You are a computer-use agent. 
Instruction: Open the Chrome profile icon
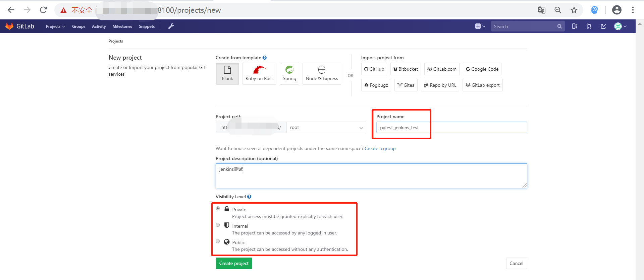(x=617, y=10)
